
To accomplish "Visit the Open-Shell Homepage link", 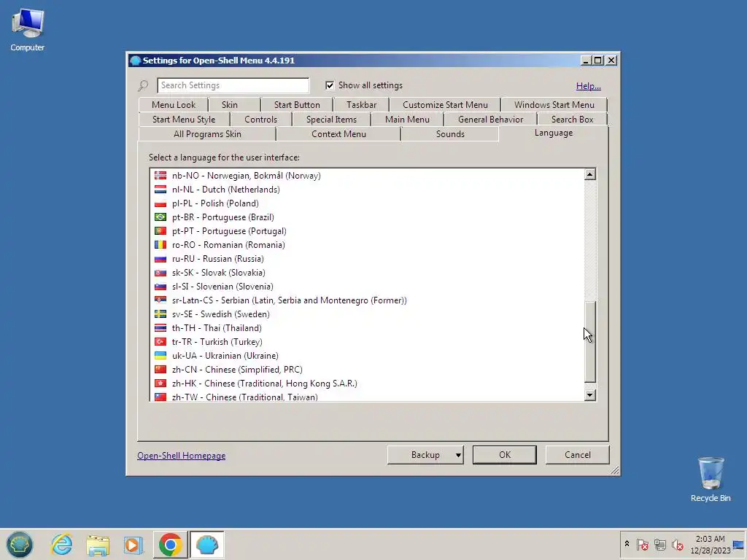I will 182,456.
